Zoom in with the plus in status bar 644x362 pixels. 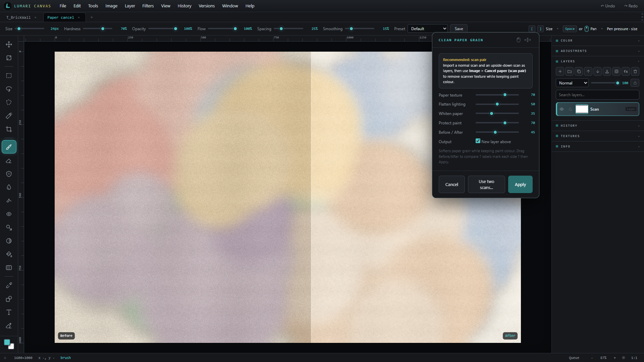(615, 358)
